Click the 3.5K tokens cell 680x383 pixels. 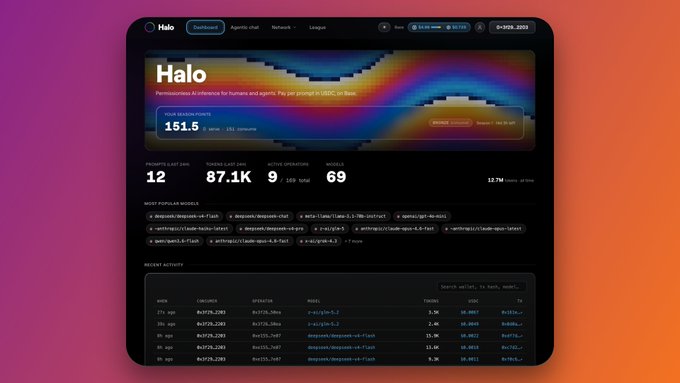coord(434,312)
